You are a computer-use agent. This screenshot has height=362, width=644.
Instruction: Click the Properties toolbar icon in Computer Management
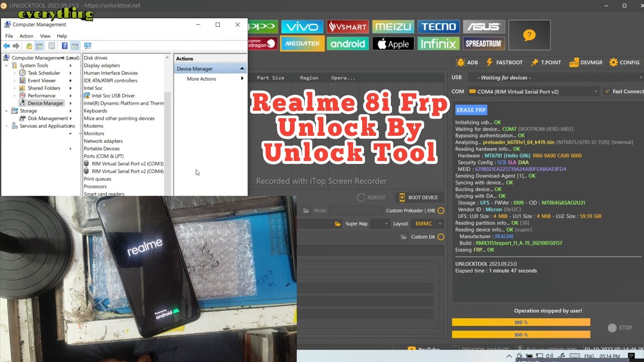pos(51,46)
